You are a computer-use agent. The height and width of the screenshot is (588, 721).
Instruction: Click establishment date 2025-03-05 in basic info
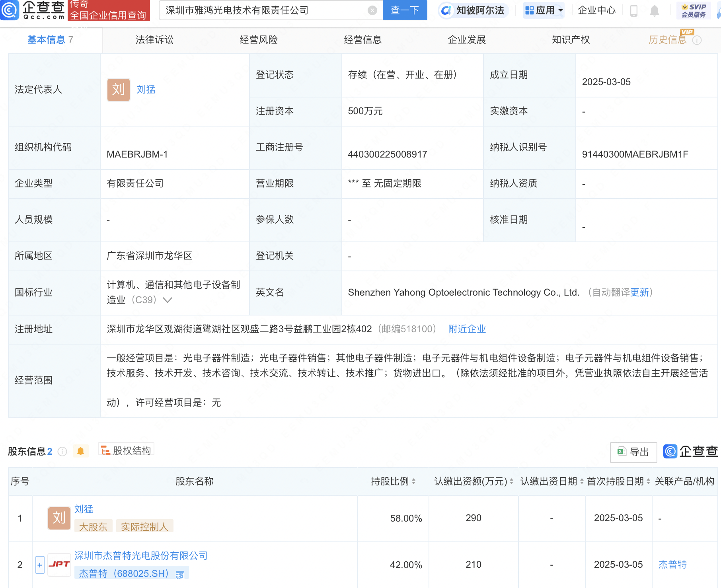coord(606,82)
